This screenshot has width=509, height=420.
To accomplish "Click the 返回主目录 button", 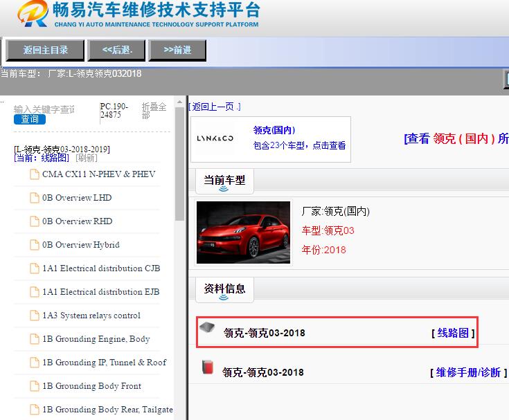I will point(45,51).
